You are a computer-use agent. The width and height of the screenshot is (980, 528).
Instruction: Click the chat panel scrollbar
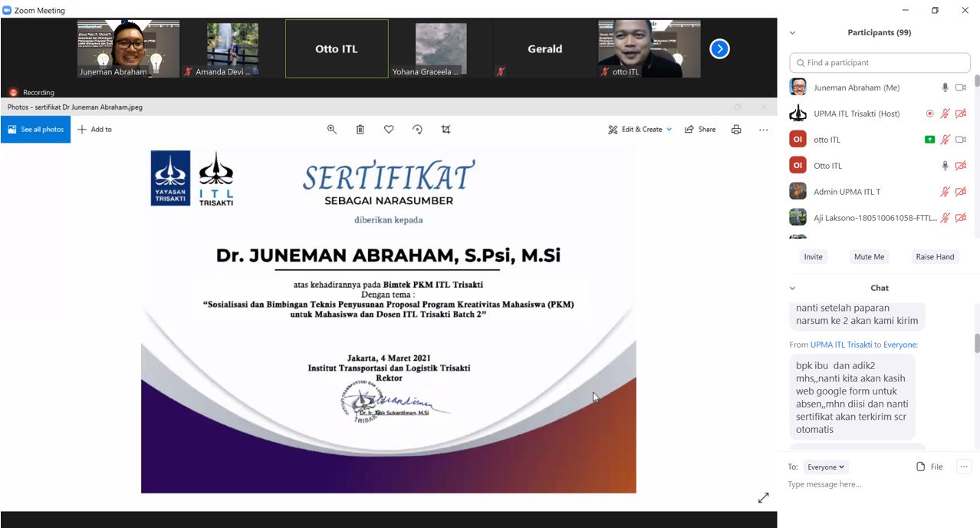977,343
